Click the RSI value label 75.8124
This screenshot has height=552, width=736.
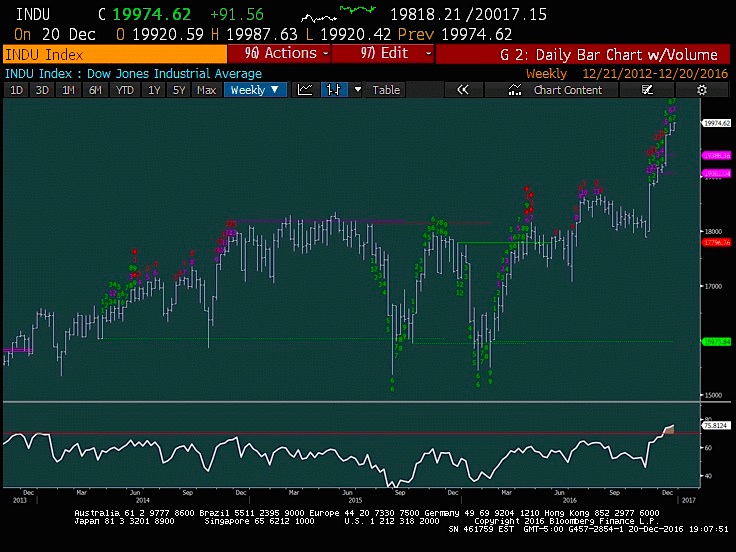(716, 425)
